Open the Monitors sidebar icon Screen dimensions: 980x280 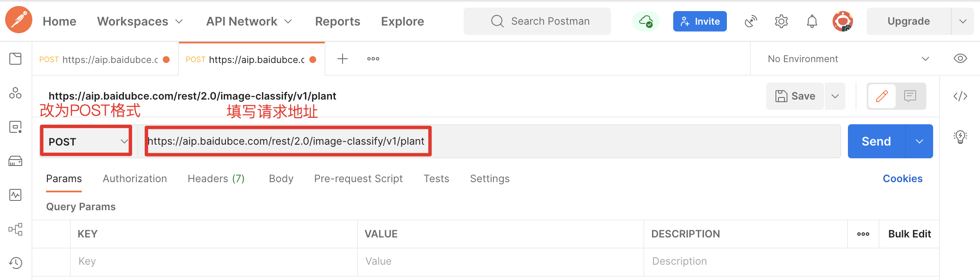tap(15, 195)
